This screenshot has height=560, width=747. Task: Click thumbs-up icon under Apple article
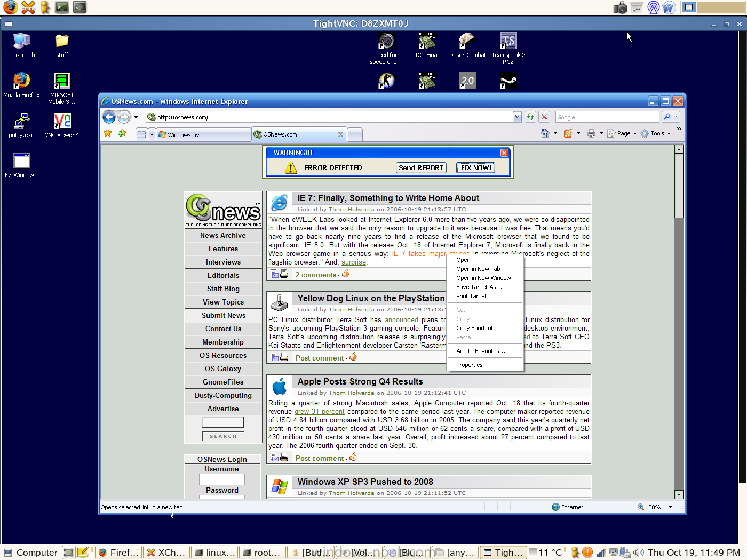pyautogui.click(x=353, y=457)
